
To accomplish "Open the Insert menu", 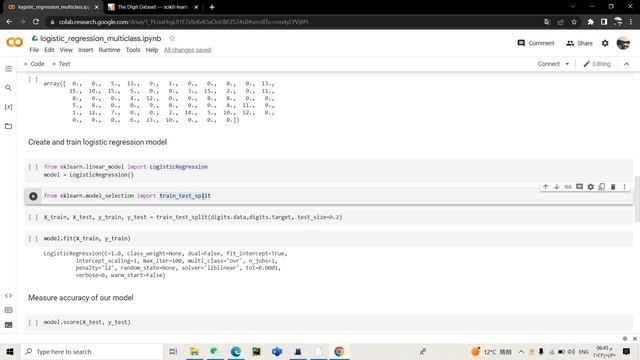I will point(85,50).
